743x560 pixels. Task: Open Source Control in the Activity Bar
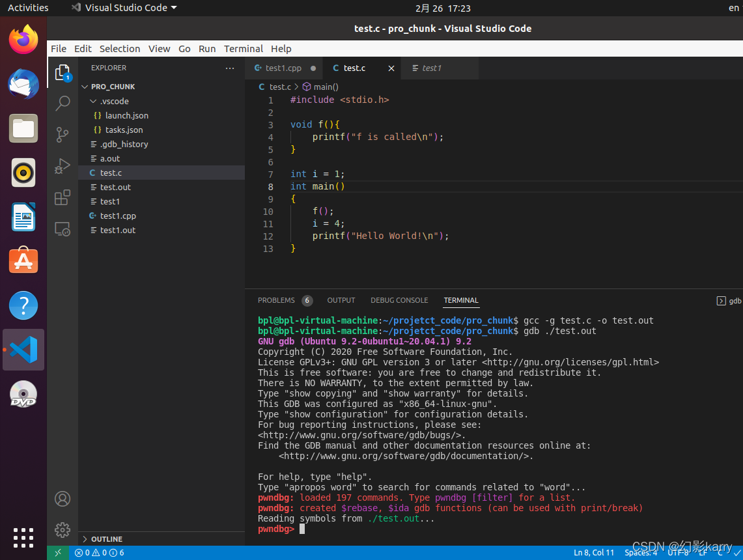coord(62,135)
